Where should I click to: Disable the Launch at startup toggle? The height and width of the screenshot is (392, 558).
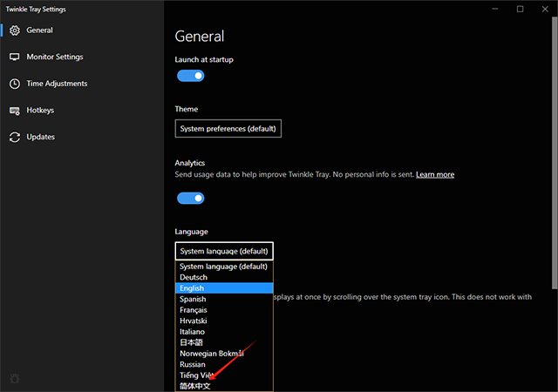190,76
